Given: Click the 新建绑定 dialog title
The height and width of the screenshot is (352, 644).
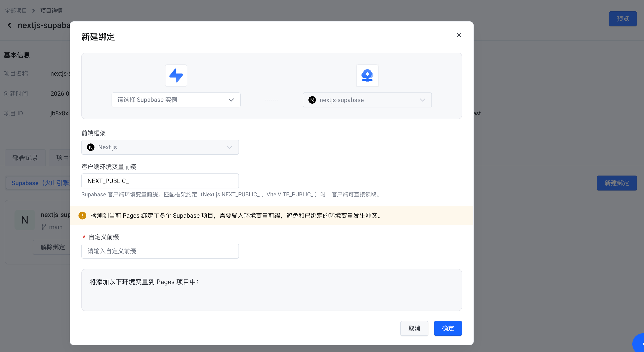Looking at the screenshot, I should (x=98, y=37).
